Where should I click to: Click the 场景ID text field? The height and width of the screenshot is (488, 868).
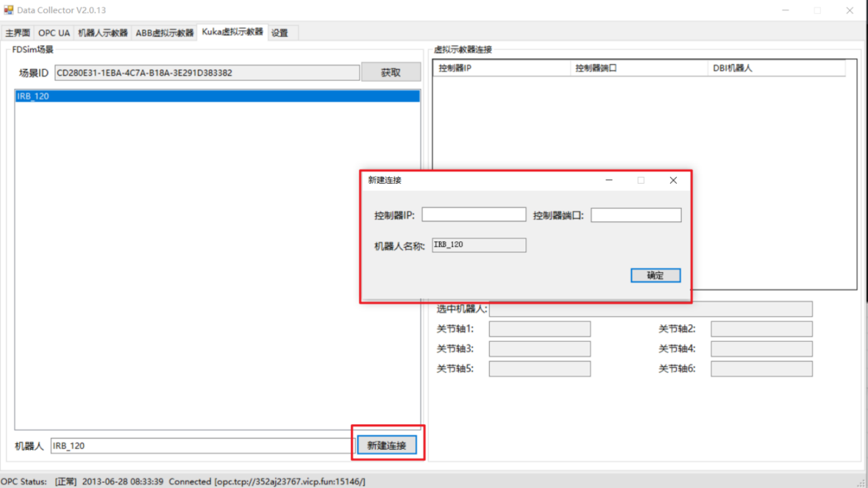[x=207, y=72]
